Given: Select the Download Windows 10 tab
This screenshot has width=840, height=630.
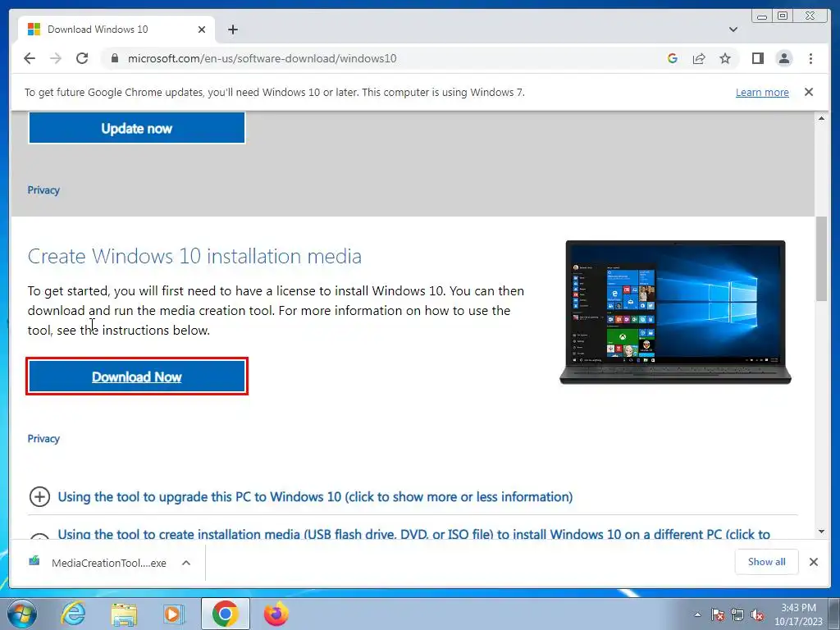Looking at the screenshot, I should pos(116,30).
